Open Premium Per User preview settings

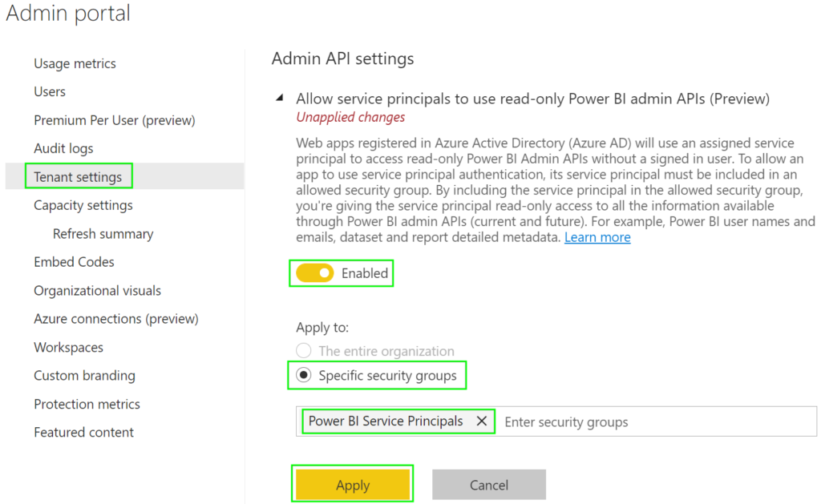[x=114, y=119]
